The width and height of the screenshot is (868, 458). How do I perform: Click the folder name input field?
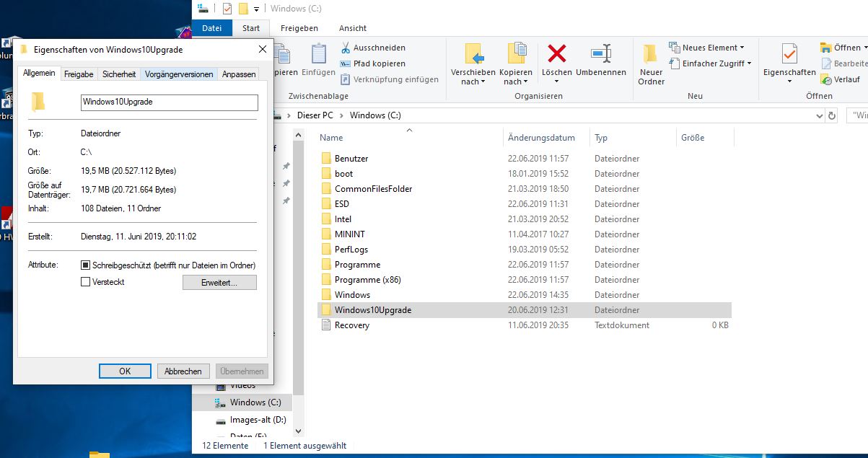coord(169,102)
